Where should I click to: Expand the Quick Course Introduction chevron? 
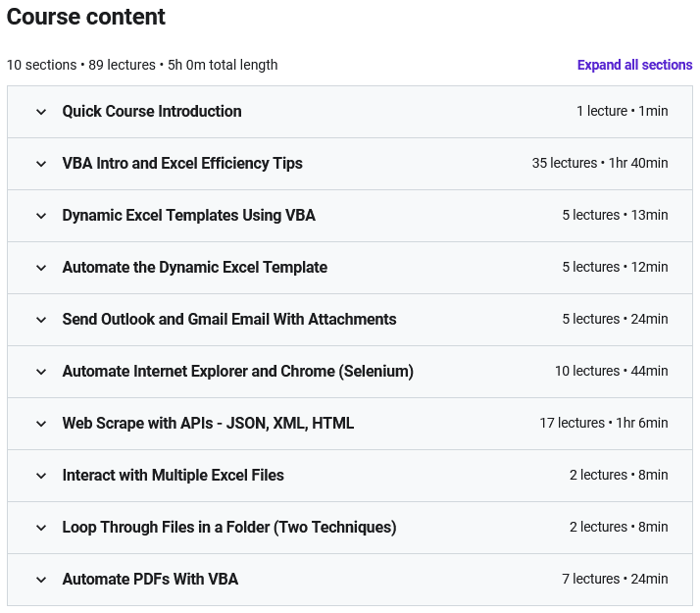pos(41,112)
